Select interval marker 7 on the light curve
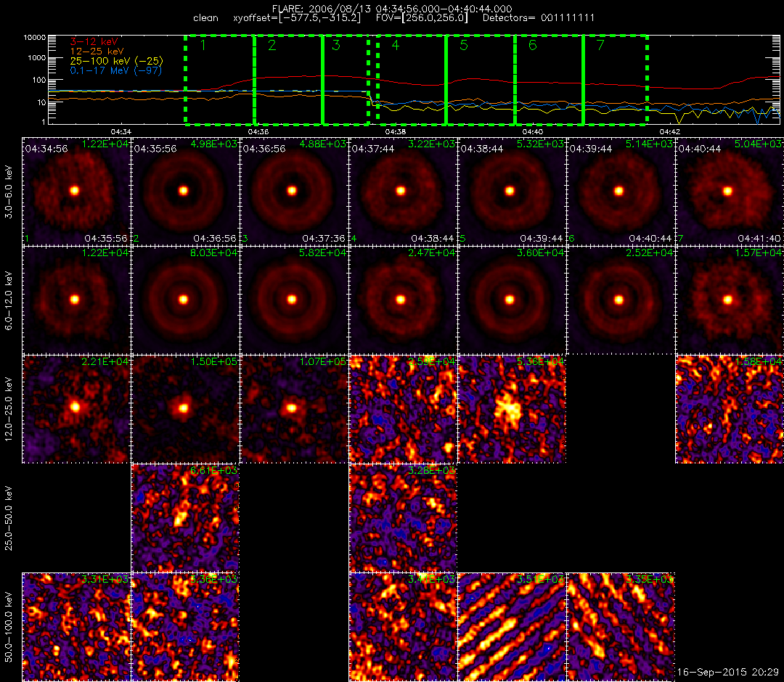The height and width of the screenshot is (682, 784). (600, 46)
